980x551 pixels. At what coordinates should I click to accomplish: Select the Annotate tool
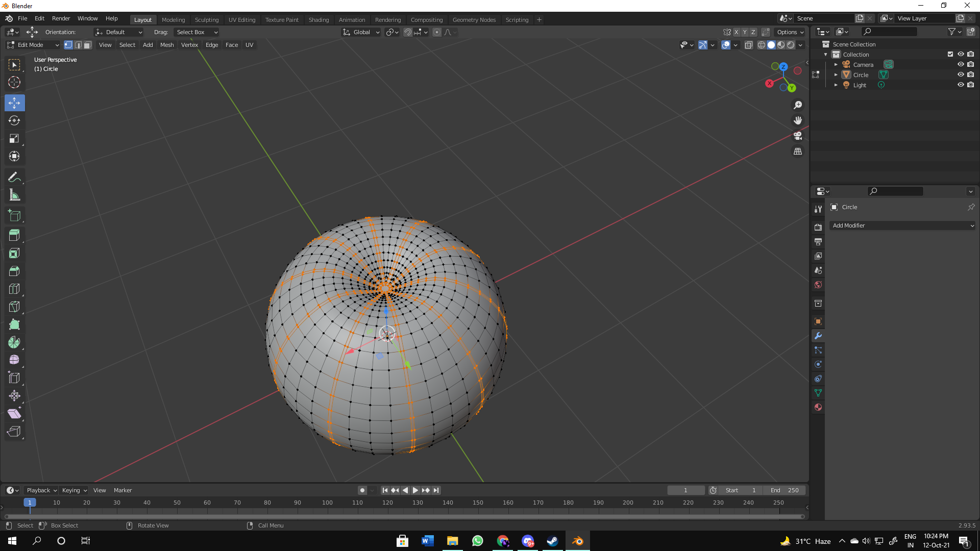[x=14, y=177]
